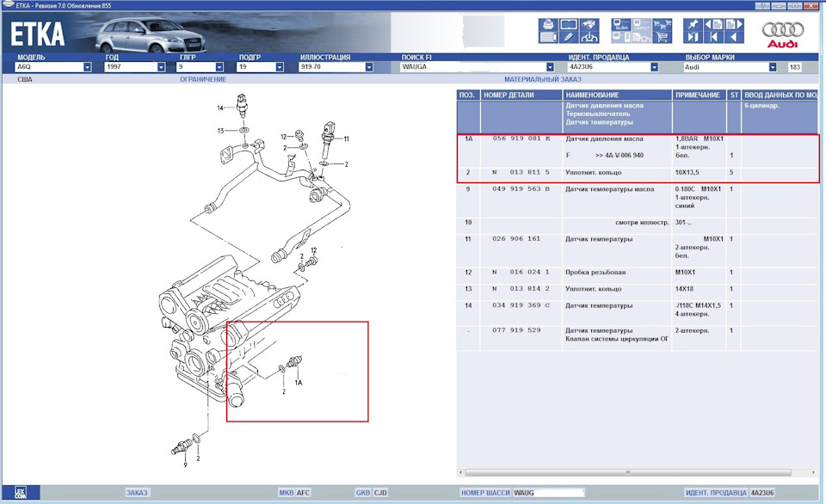
Task: Click the monitor and phone icon below ELSA
Action: click(621, 37)
